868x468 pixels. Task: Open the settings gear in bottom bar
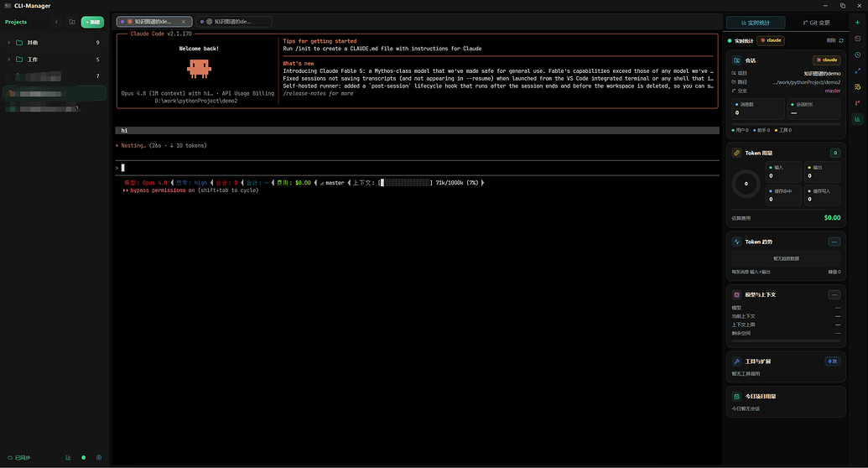[99, 457]
